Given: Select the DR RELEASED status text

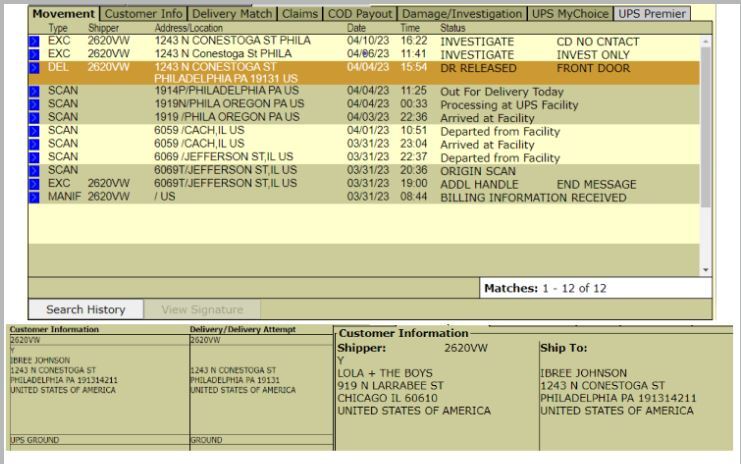Looking at the screenshot, I should [x=478, y=68].
